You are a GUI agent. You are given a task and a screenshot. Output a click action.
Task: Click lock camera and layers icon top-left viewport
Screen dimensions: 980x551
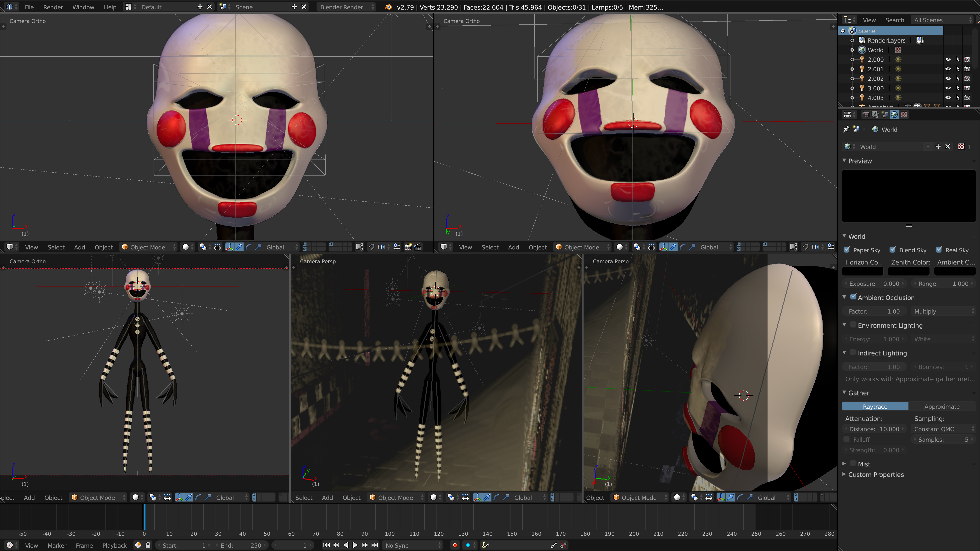[360, 247]
